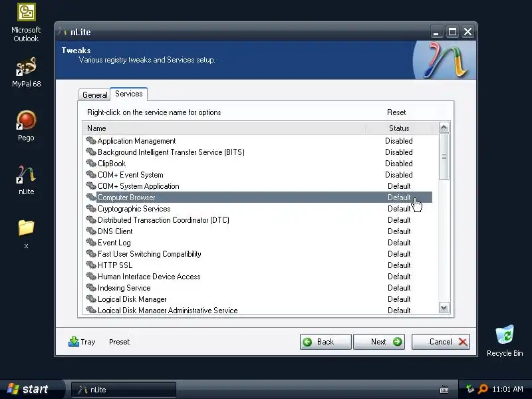Click the gear icon beside COM+ Event System
This screenshot has width=532, height=399.
[x=91, y=174]
